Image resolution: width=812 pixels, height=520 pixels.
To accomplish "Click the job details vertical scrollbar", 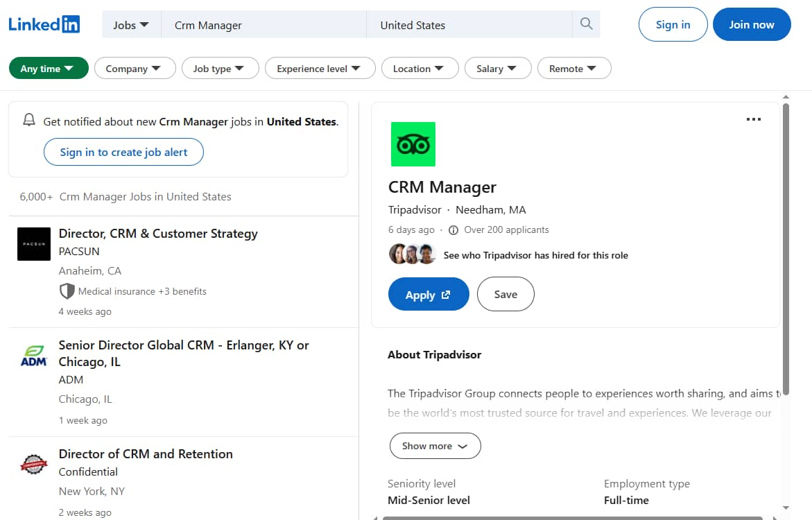I will coord(786,249).
